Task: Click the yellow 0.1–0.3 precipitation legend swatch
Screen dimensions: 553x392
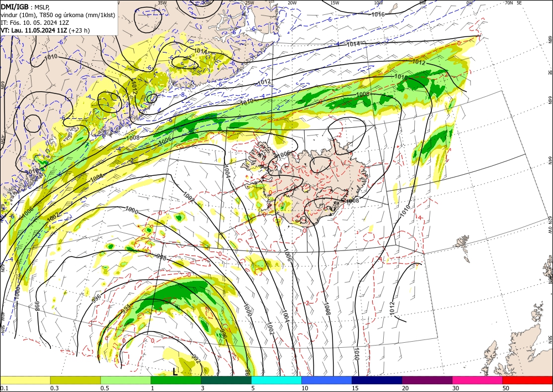Action: tap(25, 380)
